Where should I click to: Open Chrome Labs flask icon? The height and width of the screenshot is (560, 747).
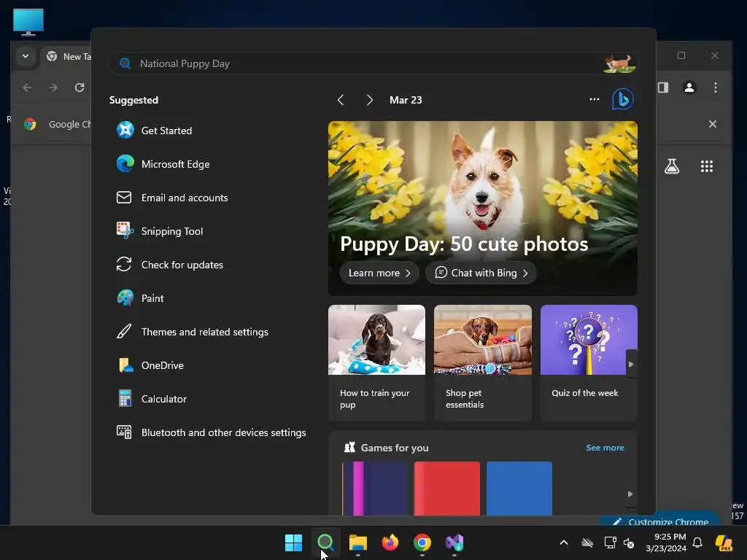pyautogui.click(x=672, y=166)
